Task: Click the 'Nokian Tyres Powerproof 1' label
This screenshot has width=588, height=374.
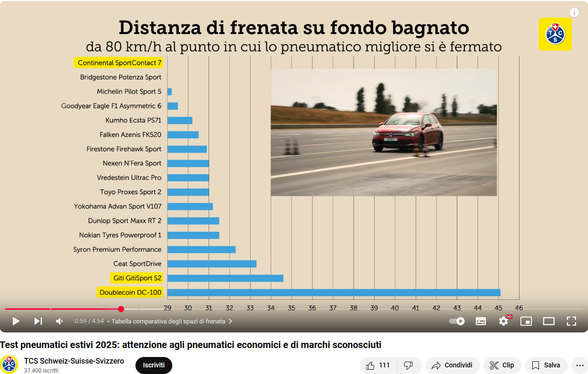Action: (x=120, y=235)
